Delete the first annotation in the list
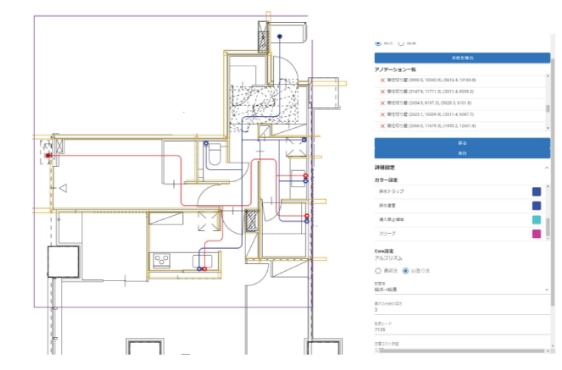562x370 pixels. 382,80
